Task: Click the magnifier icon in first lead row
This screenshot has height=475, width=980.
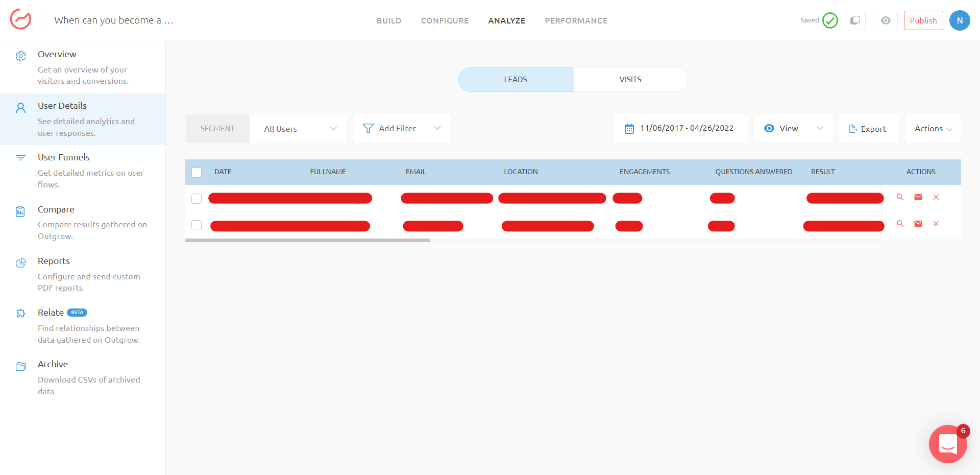Action: click(900, 197)
